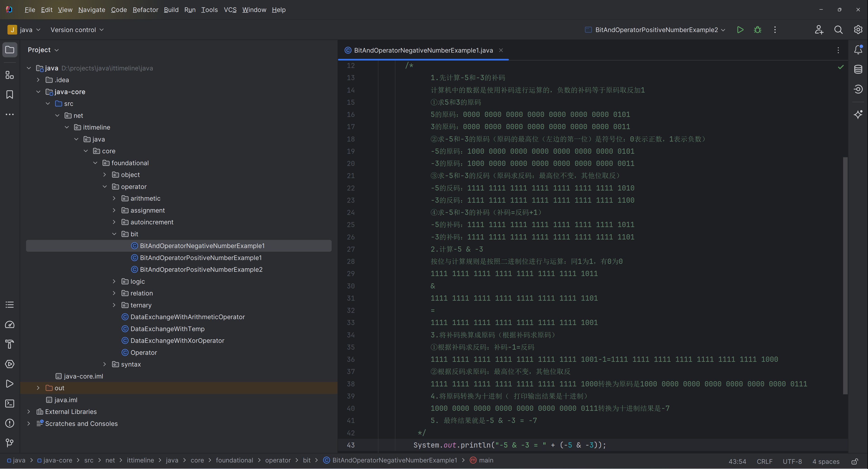The height and width of the screenshot is (469, 868).
Task: Open the Structure tool window icon
Action: (x=10, y=75)
